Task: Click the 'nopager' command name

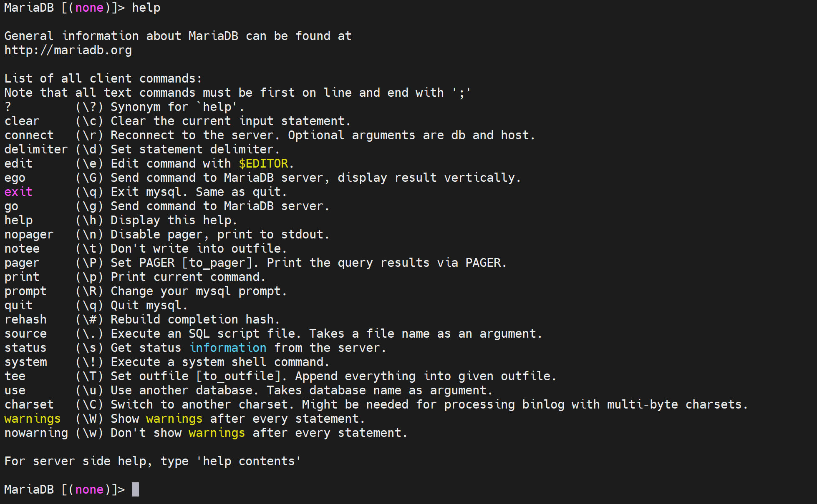Action: click(x=29, y=235)
